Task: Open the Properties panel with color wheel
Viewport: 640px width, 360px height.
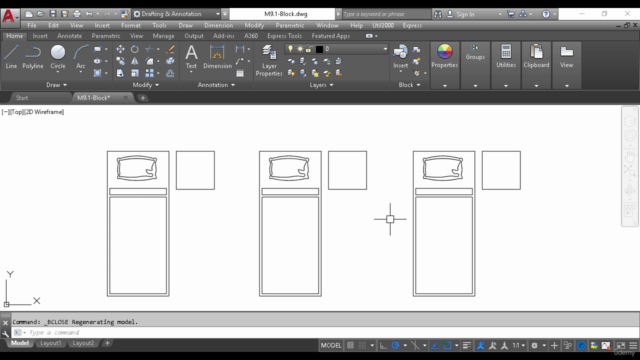Action: (444, 56)
